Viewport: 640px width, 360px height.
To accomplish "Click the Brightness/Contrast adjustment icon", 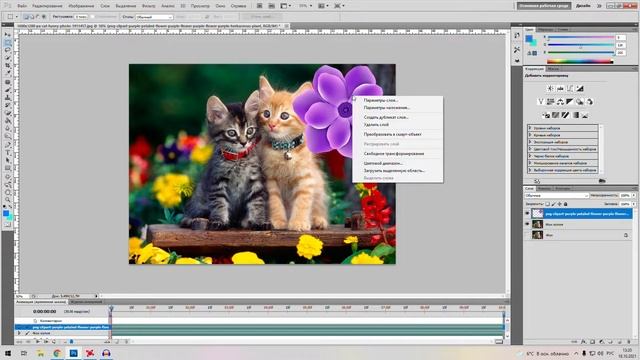I will coord(550,88).
